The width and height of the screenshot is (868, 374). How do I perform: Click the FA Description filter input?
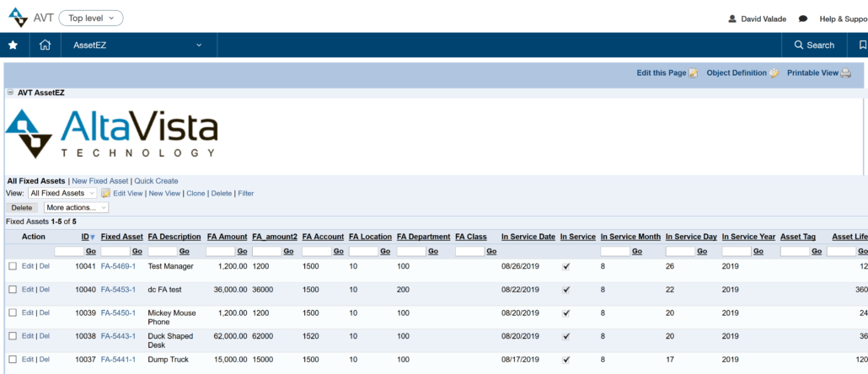coord(162,251)
